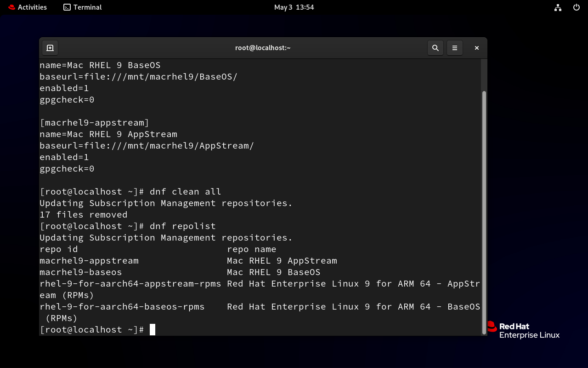The height and width of the screenshot is (368, 588).
Task: Close the terminal window
Action: pos(477,48)
